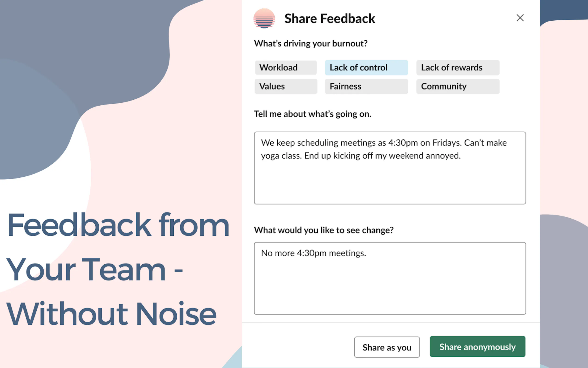Deselect the Lack of control chip

pyautogui.click(x=366, y=67)
